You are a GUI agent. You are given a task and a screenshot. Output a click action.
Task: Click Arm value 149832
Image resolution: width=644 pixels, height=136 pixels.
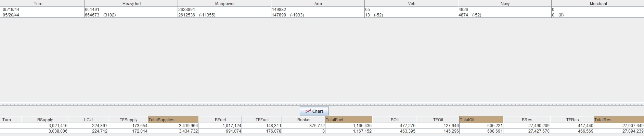coord(279,10)
